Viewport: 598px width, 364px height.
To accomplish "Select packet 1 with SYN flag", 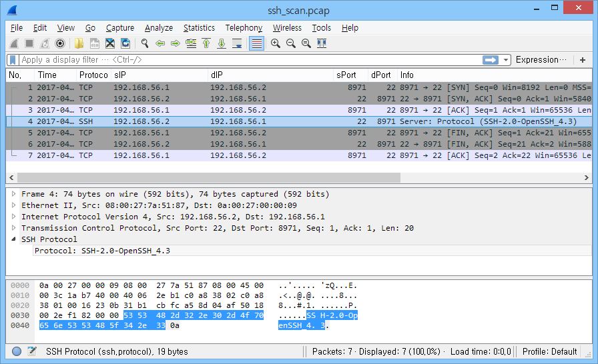I will pyautogui.click(x=299, y=87).
